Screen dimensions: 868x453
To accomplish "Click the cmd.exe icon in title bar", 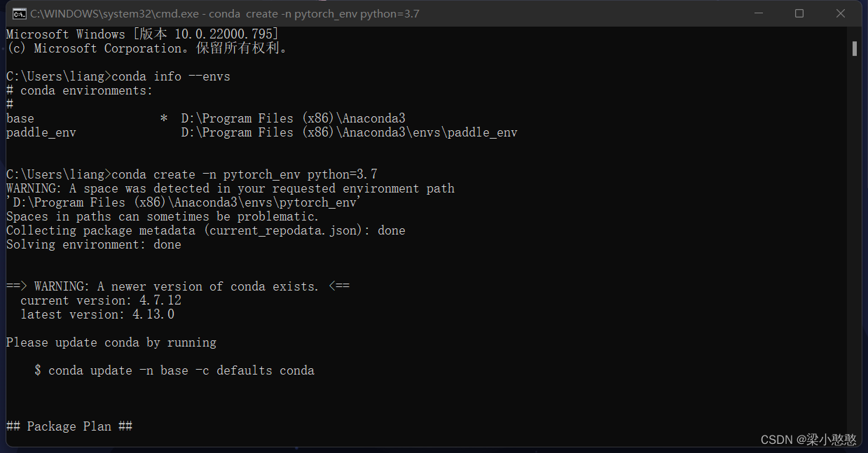I will tap(20, 13).
